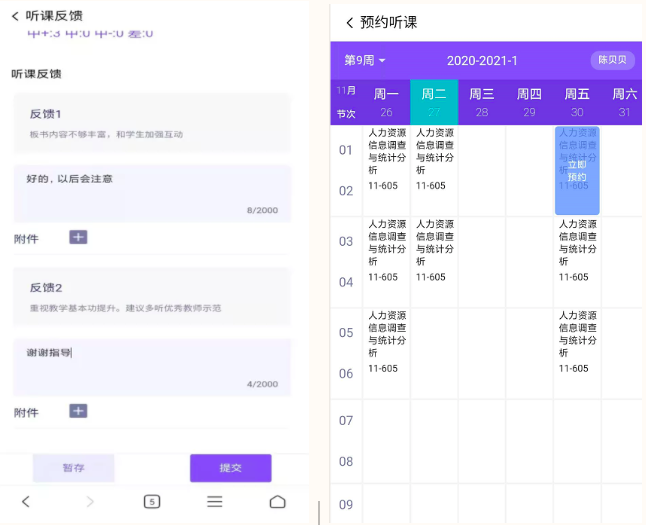Tap browser forward arrow in bottom bar
Image resolution: width=646 pixels, height=525 pixels.
[90, 501]
